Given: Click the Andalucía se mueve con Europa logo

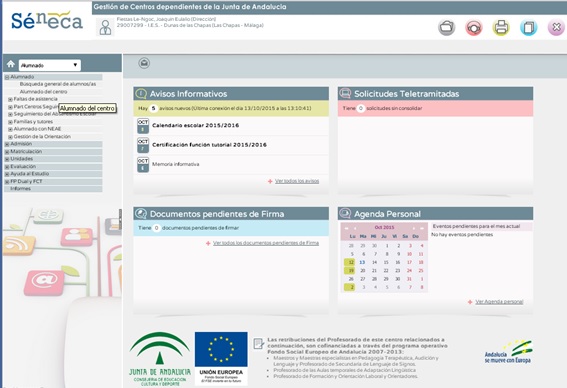Looking at the screenshot, I should tap(508, 351).
